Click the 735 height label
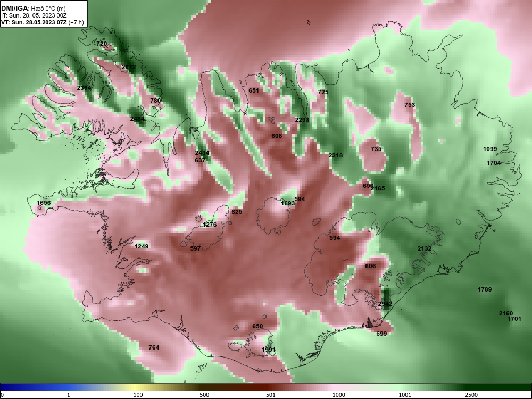 pyautogui.click(x=376, y=149)
